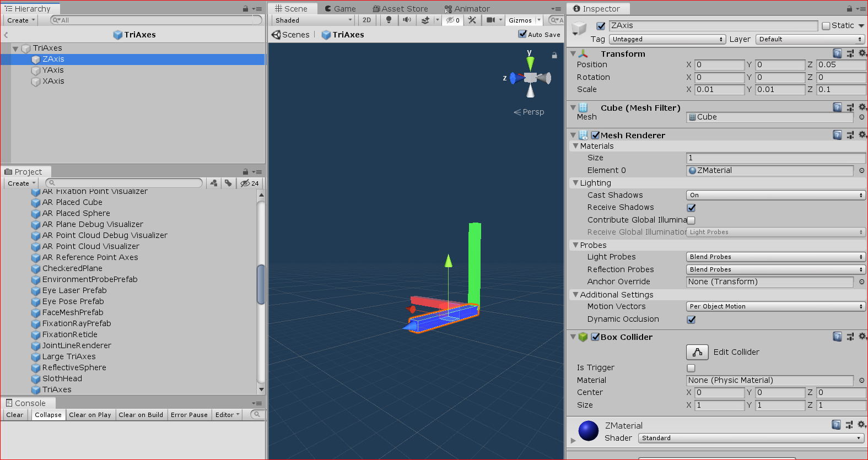Viewport: 868px width, 460px height.
Task: Open the Cast Shadows dropdown
Action: 776,195
